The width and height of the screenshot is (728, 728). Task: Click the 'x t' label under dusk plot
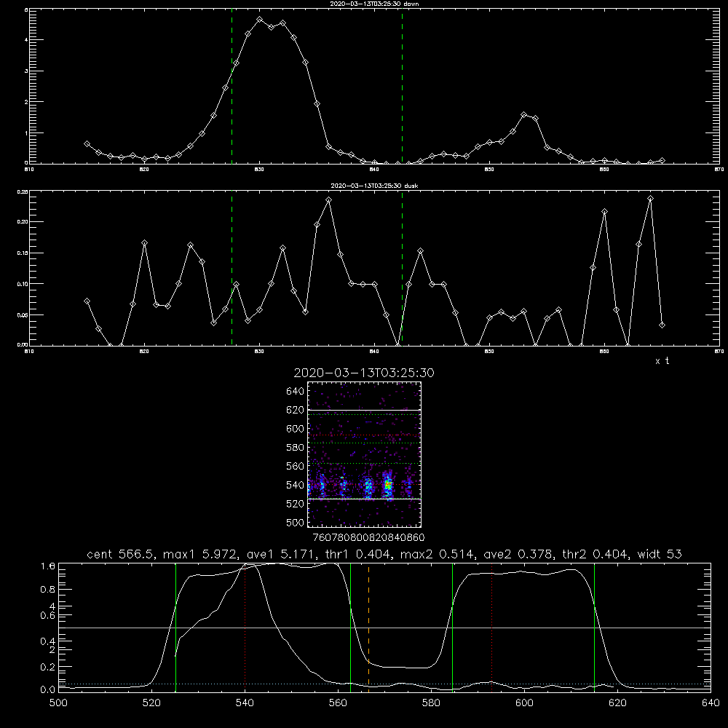[x=662, y=361]
